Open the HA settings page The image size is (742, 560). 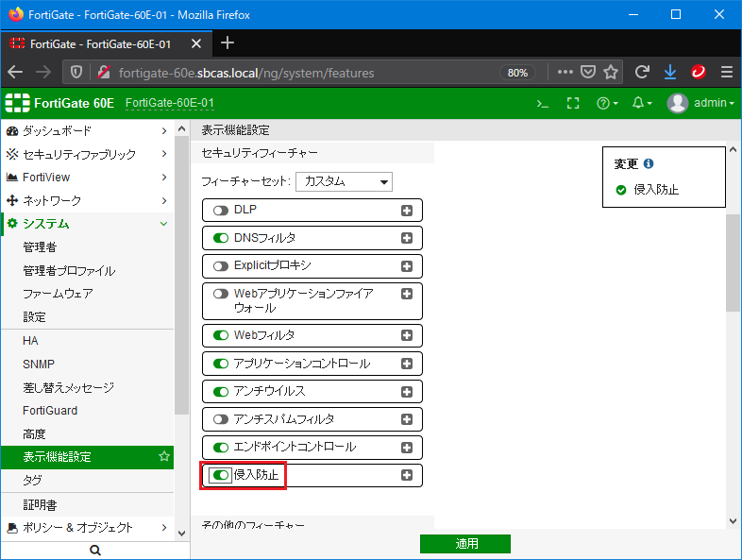click(x=30, y=341)
